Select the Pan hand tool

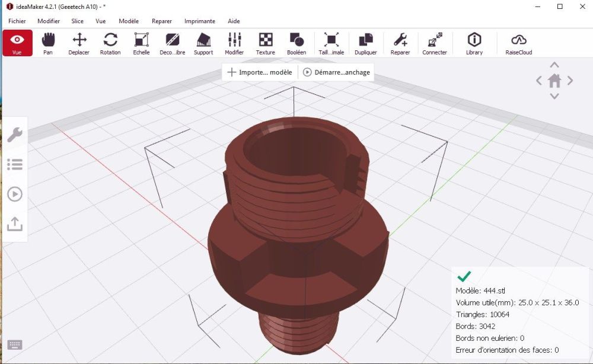(x=48, y=43)
